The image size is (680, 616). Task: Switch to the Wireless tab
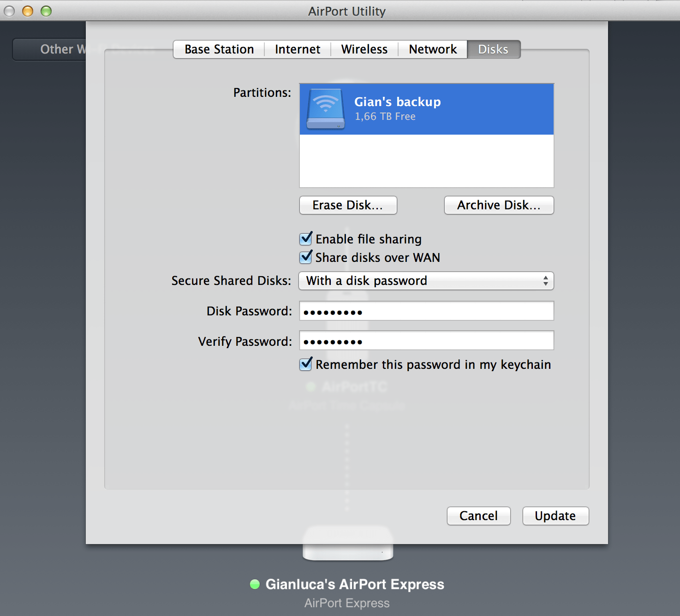[x=364, y=49]
